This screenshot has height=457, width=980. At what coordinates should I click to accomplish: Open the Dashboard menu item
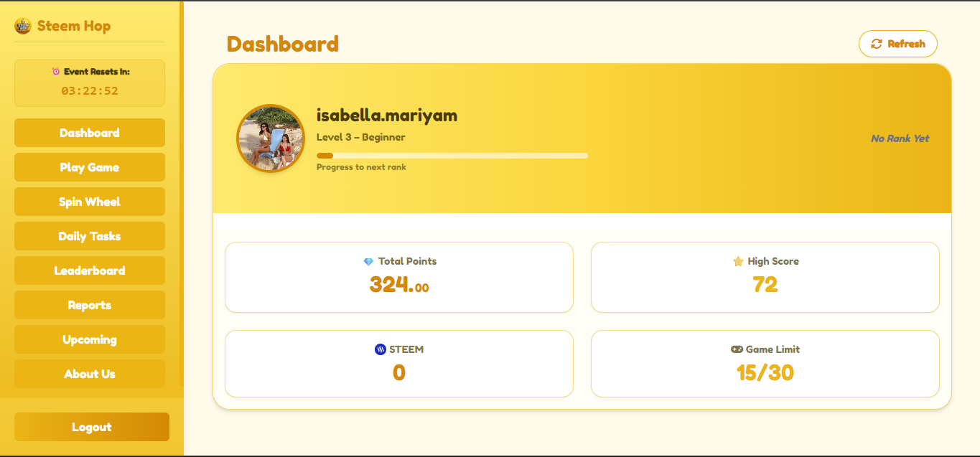tap(90, 133)
